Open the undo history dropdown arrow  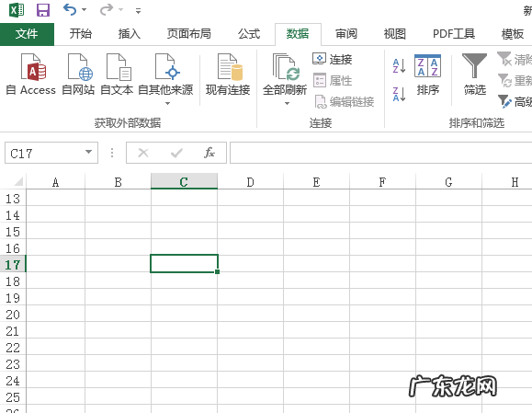coord(84,10)
